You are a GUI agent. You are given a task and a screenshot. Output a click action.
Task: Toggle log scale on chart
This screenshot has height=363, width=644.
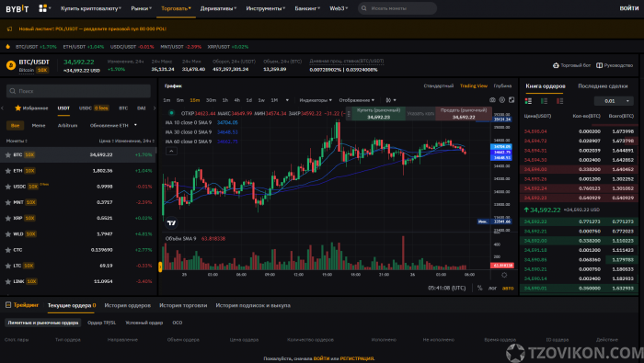(x=492, y=288)
